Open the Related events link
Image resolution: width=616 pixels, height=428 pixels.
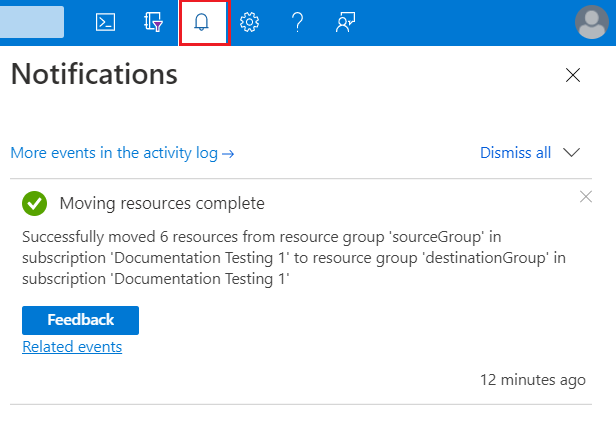(x=72, y=347)
